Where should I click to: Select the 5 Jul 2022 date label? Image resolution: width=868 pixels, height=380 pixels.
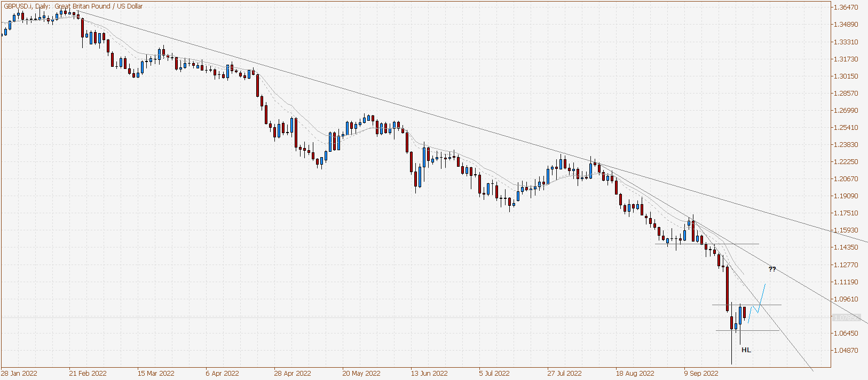tap(494, 374)
